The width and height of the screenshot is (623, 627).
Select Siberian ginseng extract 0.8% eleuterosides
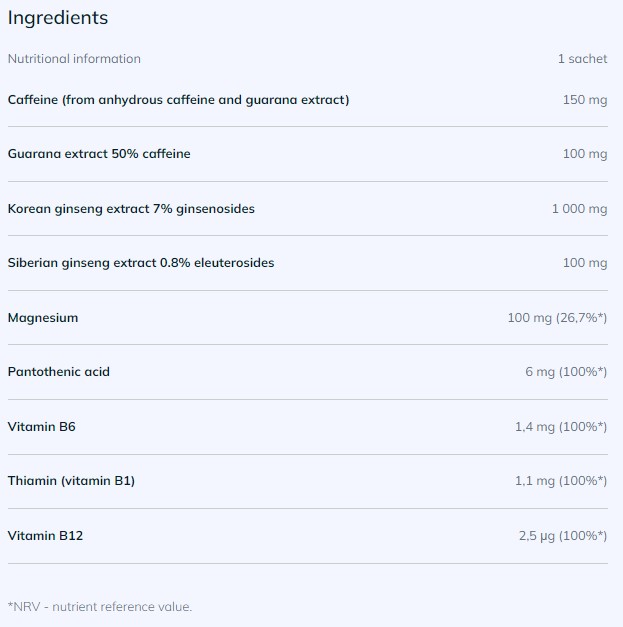141,263
